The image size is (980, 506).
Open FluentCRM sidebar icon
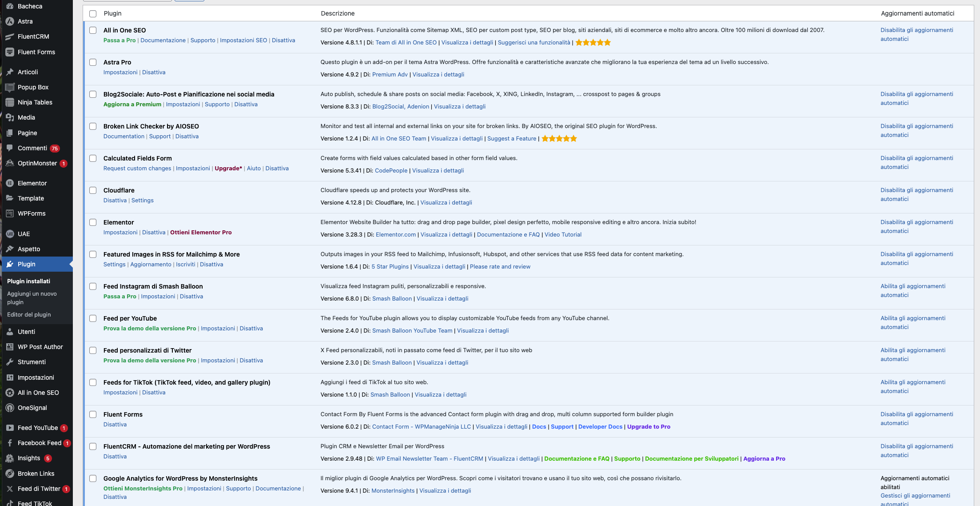click(x=10, y=36)
